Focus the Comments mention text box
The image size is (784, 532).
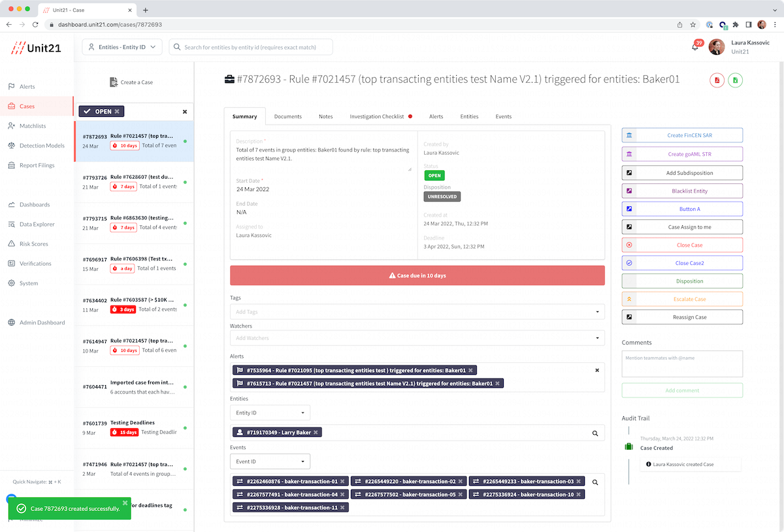click(x=682, y=364)
